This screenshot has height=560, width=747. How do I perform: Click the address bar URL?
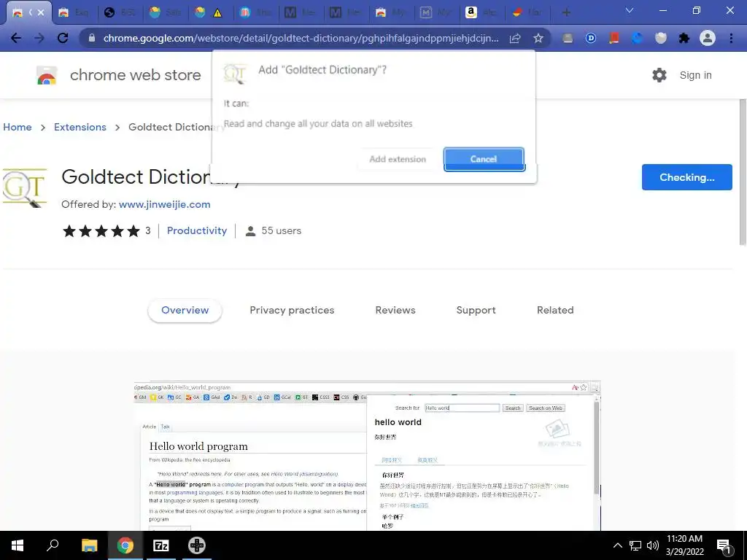point(301,38)
